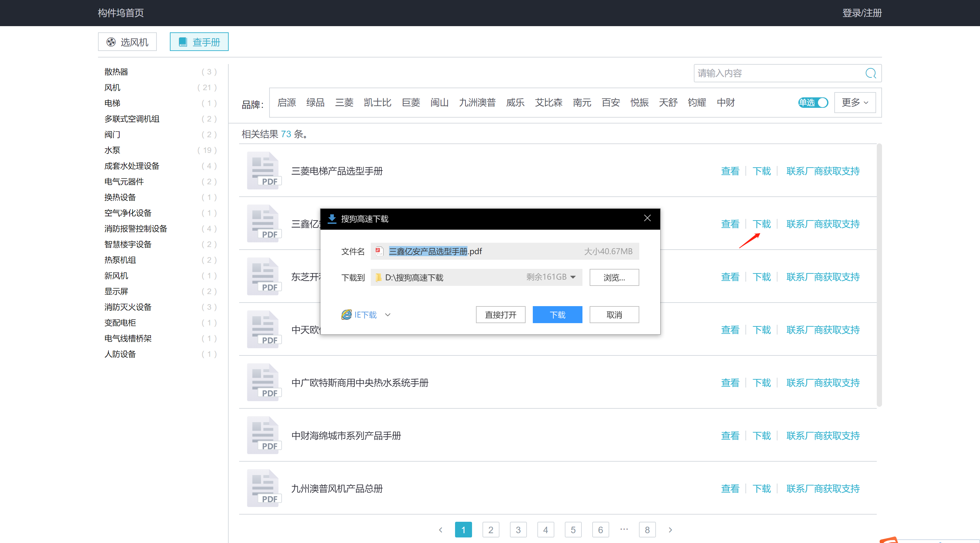Viewport: 980px width, 543px height.
Task: Go to next page arrow
Action: coord(670,530)
